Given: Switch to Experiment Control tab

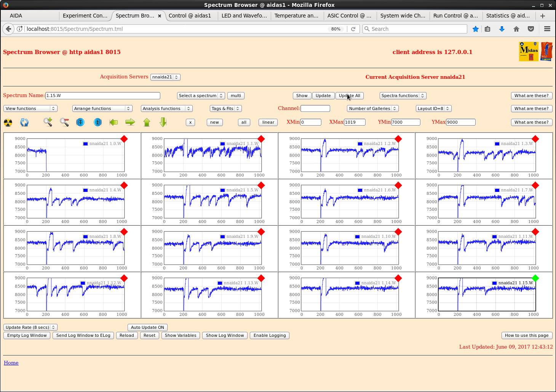Looking at the screenshot, I should point(85,16).
